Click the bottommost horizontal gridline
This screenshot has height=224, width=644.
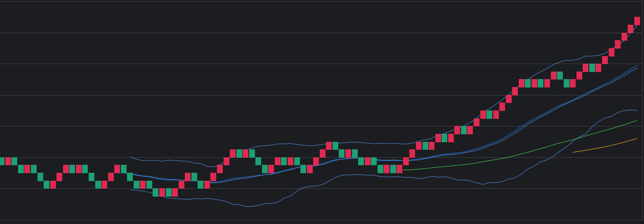(x=309, y=220)
